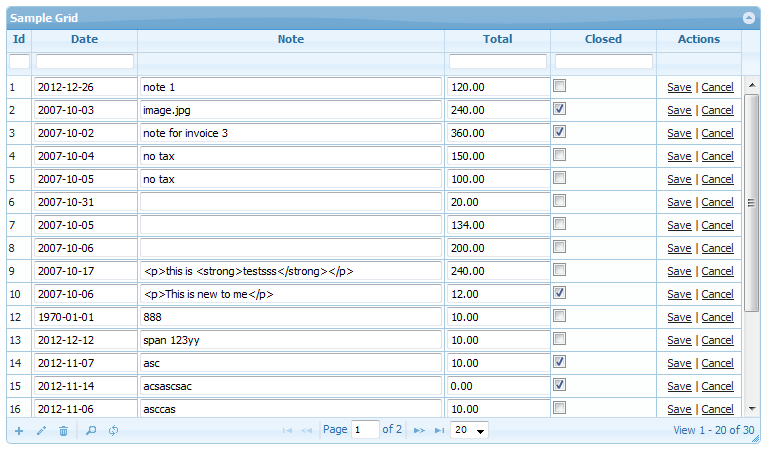Sort by the Date column header

84,39
